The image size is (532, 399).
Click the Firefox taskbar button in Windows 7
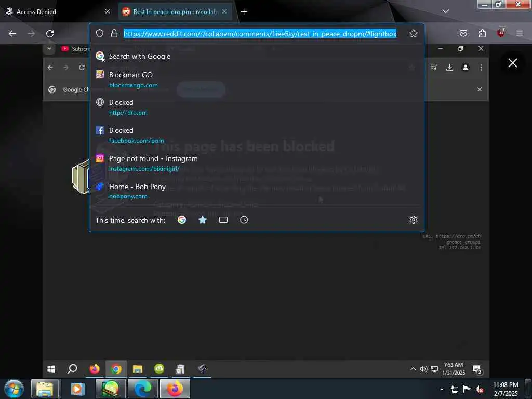point(175,389)
